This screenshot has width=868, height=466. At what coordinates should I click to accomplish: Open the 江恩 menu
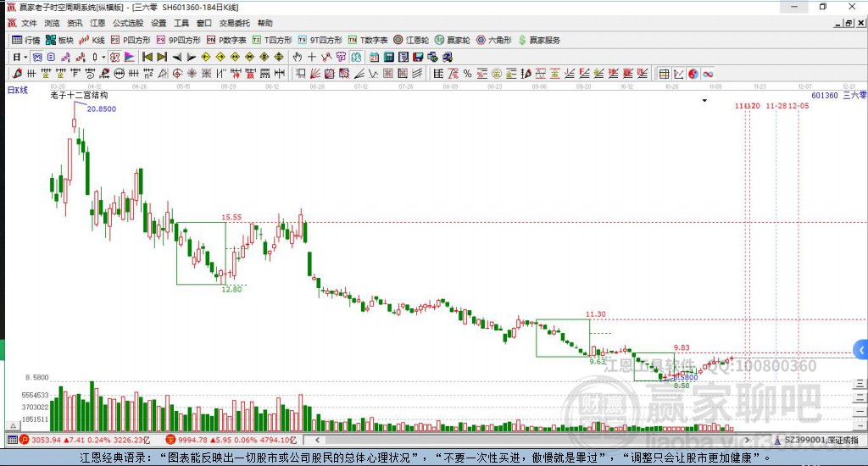pos(97,23)
